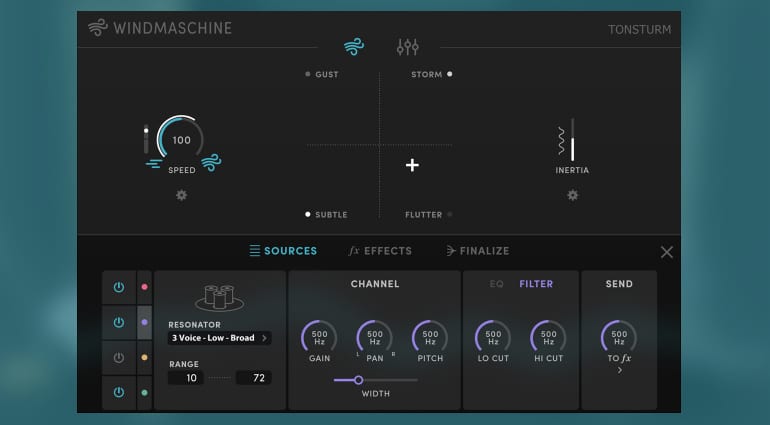Close the bottom panel with the X
Viewport: 770px width, 425px height.
tap(666, 252)
